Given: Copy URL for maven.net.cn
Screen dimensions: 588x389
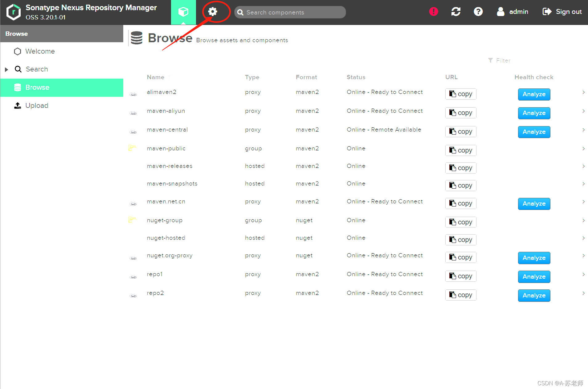Looking at the screenshot, I should [461, 203].
